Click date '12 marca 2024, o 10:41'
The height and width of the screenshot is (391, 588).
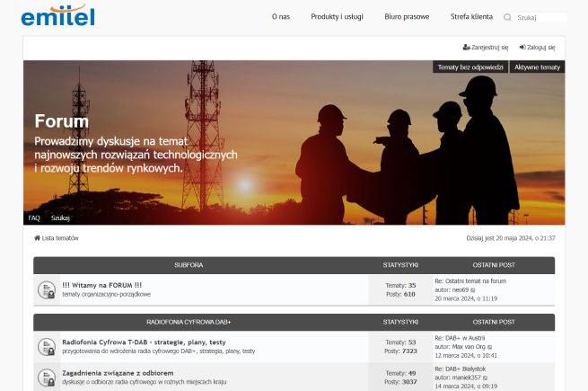click(466, 355)
